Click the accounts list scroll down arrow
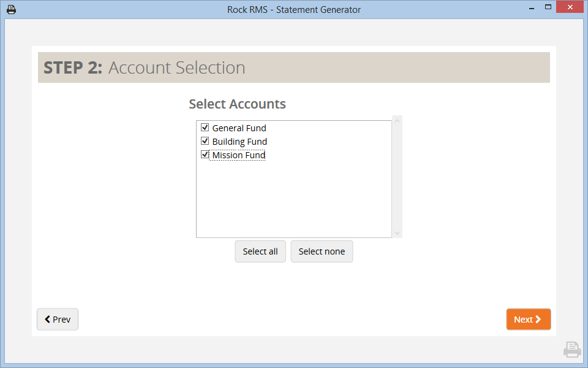 pos(397,233)
